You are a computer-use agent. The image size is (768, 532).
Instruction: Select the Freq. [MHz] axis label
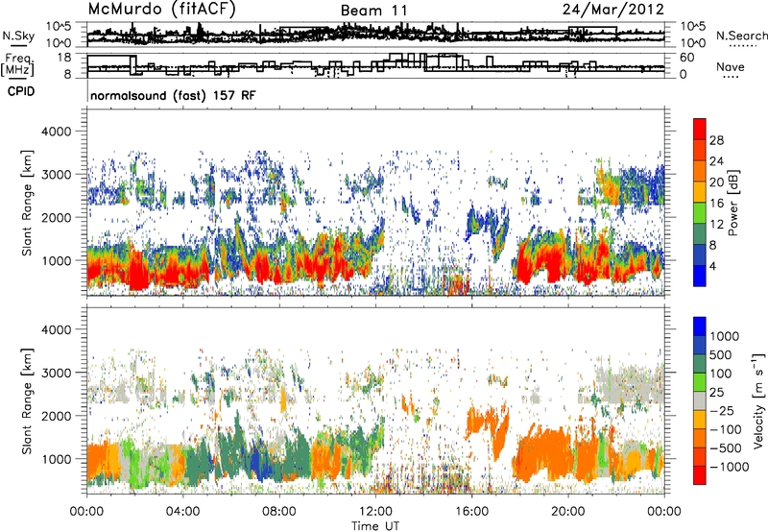18,64
